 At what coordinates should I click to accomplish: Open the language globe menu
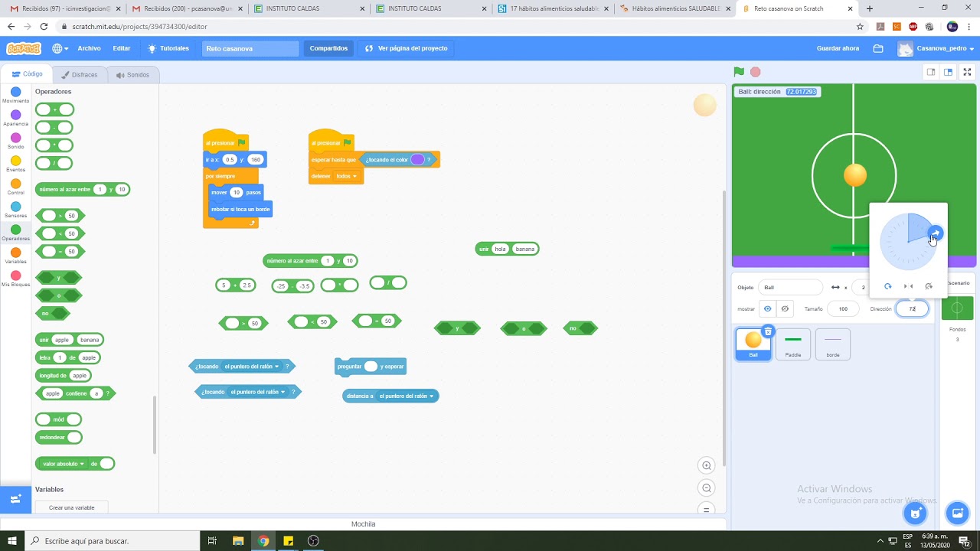coord(60,48)
